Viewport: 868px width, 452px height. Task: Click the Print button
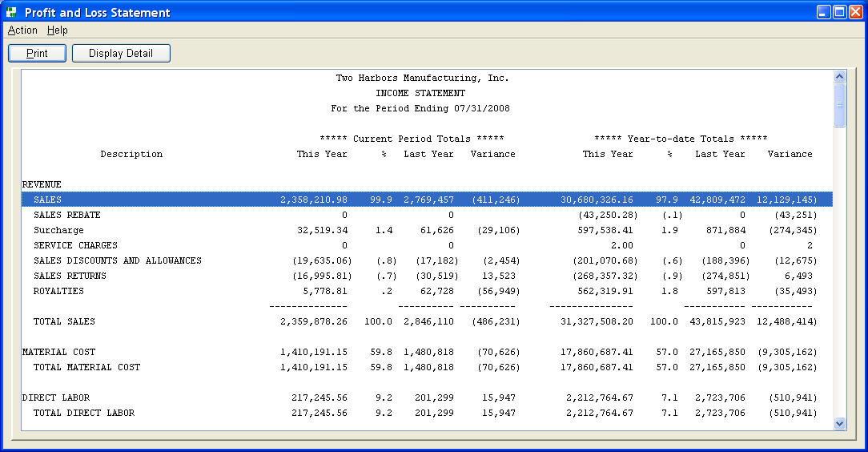pyautogui.click(x=37, y=53)
